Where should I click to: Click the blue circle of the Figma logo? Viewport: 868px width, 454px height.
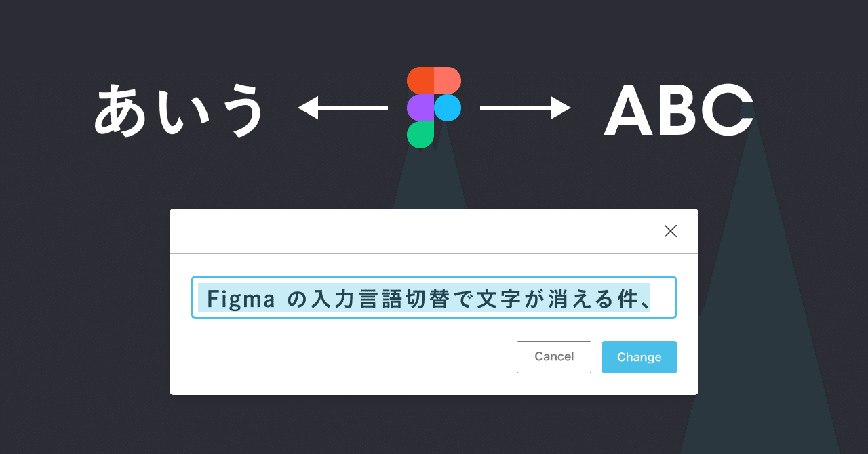pos(448,107)
